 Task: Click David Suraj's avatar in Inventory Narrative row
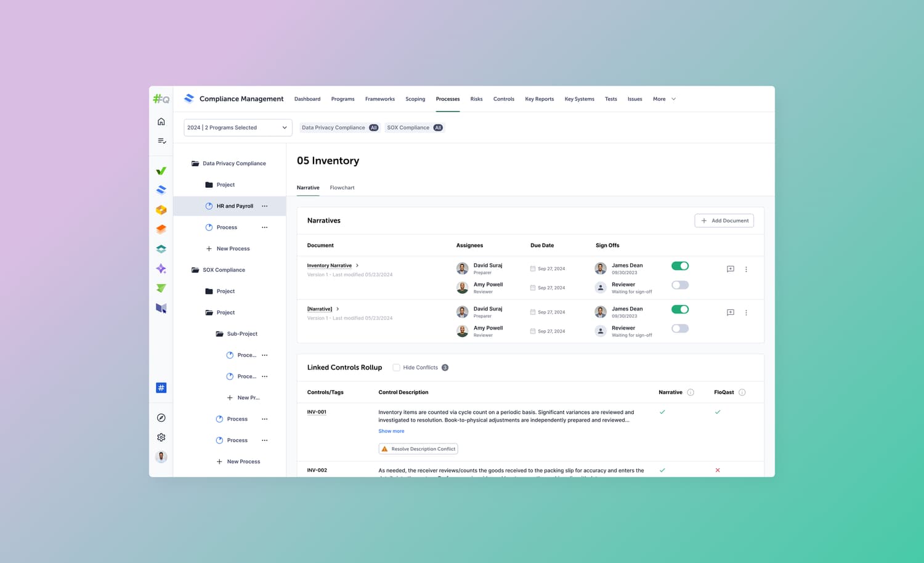pos(462,269)
